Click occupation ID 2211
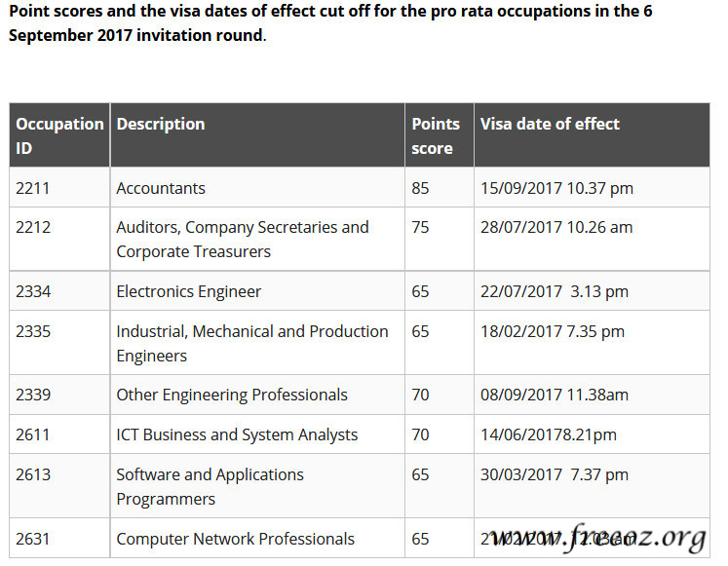This screenshot has width=728, height=566. 33,188
